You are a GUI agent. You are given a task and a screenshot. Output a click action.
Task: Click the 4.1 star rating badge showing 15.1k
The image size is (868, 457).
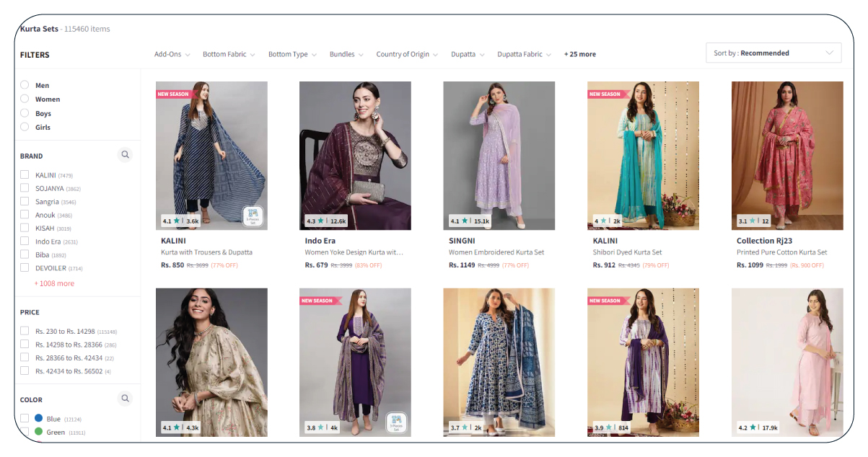470,221
